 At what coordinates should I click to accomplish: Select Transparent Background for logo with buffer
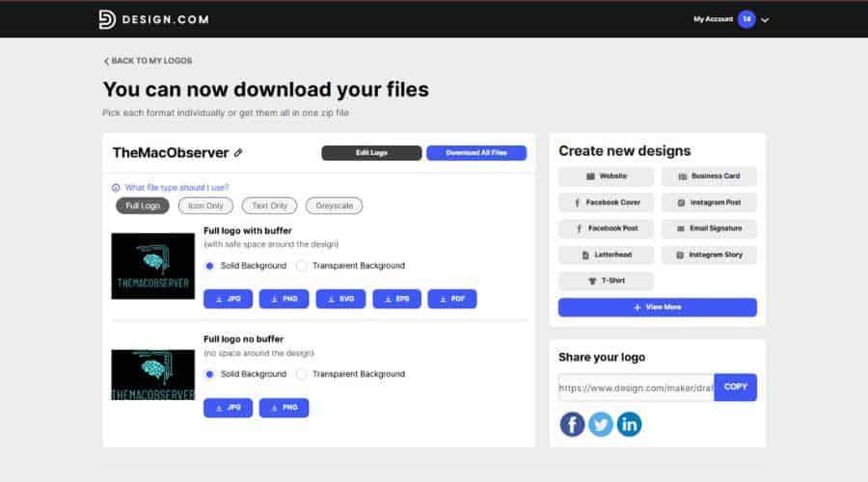(x=301, y=266)
